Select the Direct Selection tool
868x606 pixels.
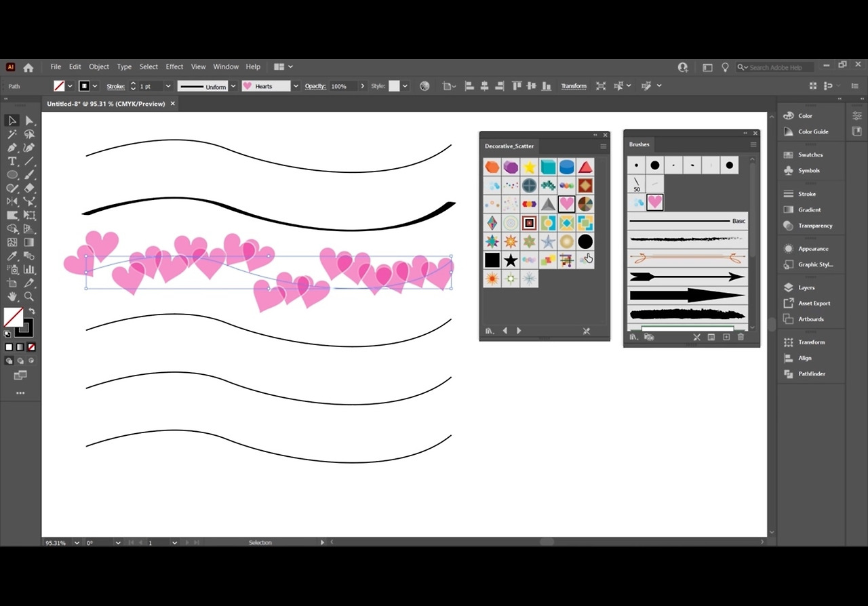click(x=29, y=121)
